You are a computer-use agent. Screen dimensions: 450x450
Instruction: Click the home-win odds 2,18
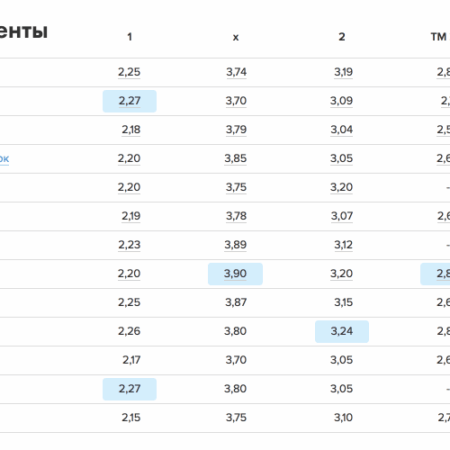coord(131,130)
